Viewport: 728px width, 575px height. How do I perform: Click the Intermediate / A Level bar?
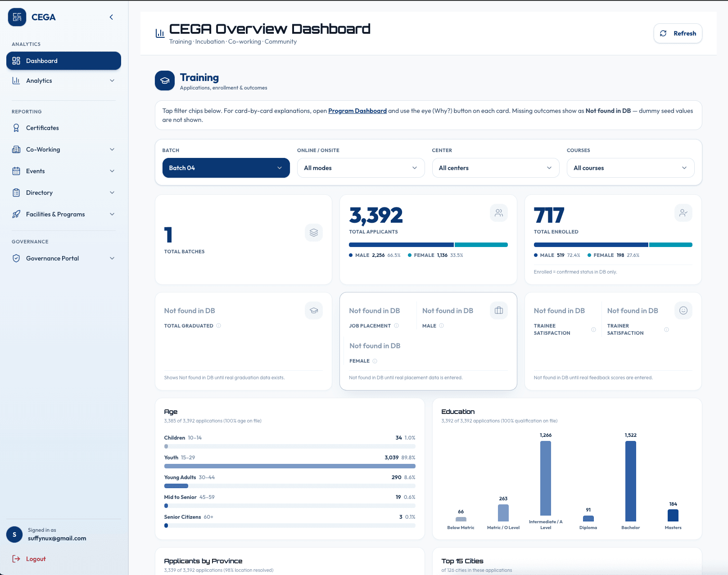[x=546, y=478]
